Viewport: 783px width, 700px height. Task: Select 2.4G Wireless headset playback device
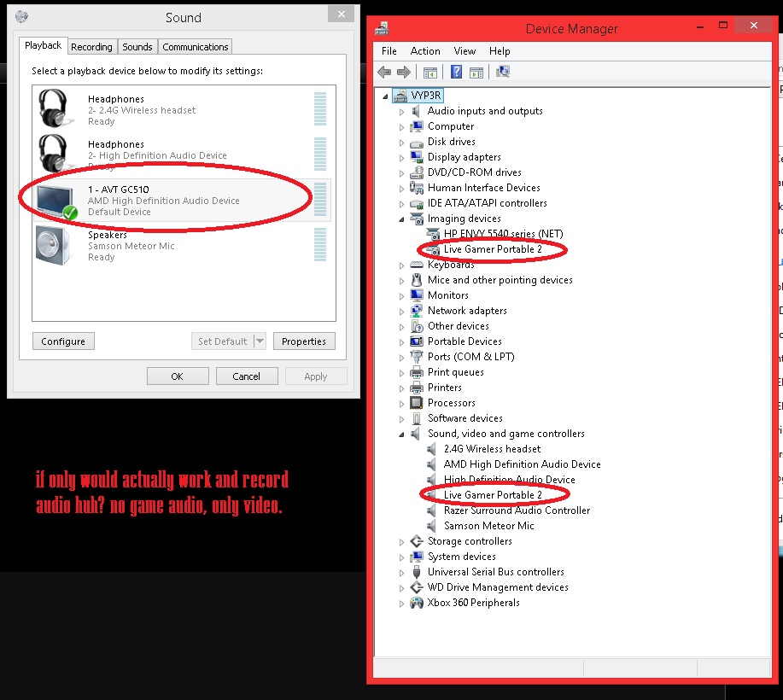click(183, 109)
